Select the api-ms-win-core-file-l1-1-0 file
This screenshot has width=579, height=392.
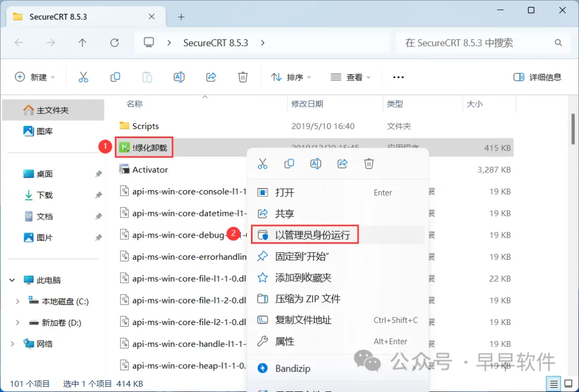(183, 279)
